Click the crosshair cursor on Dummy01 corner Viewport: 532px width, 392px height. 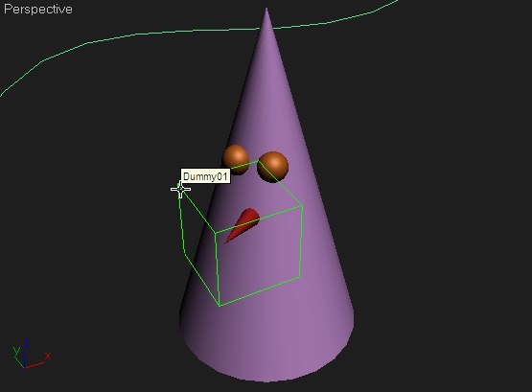(x=180, y=189)
